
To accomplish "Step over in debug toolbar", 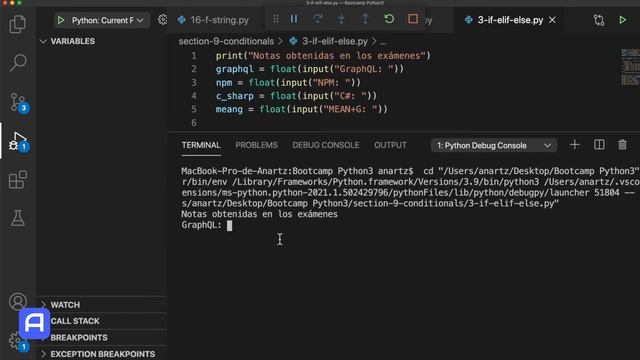I will pos(318,19).
